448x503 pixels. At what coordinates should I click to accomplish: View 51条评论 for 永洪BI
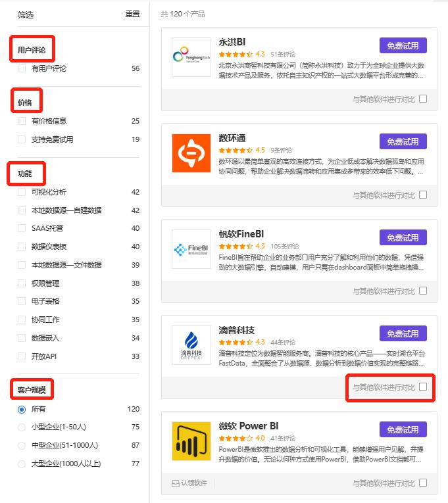click(283, 54)
